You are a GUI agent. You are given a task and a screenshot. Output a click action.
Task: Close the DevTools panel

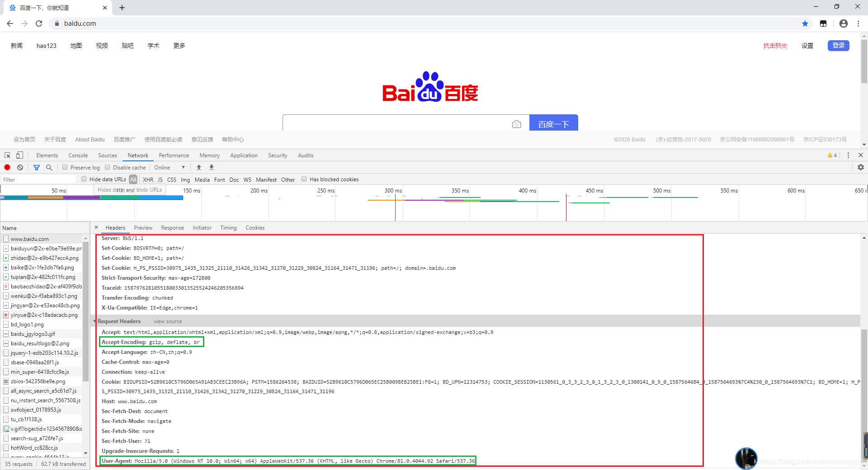point(861,155)
